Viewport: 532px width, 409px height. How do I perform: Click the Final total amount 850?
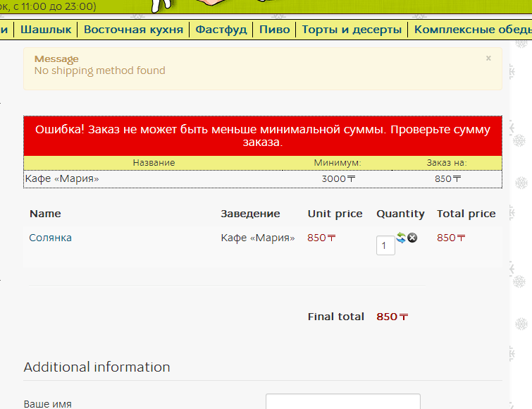(392, 317)
